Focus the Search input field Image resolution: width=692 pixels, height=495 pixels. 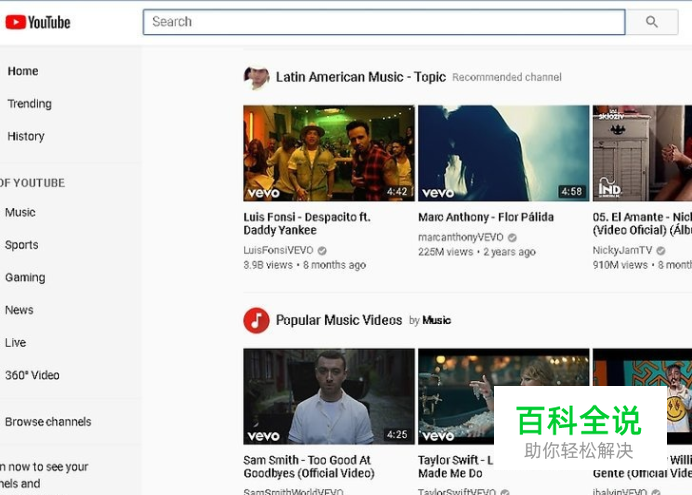point(384,22)
